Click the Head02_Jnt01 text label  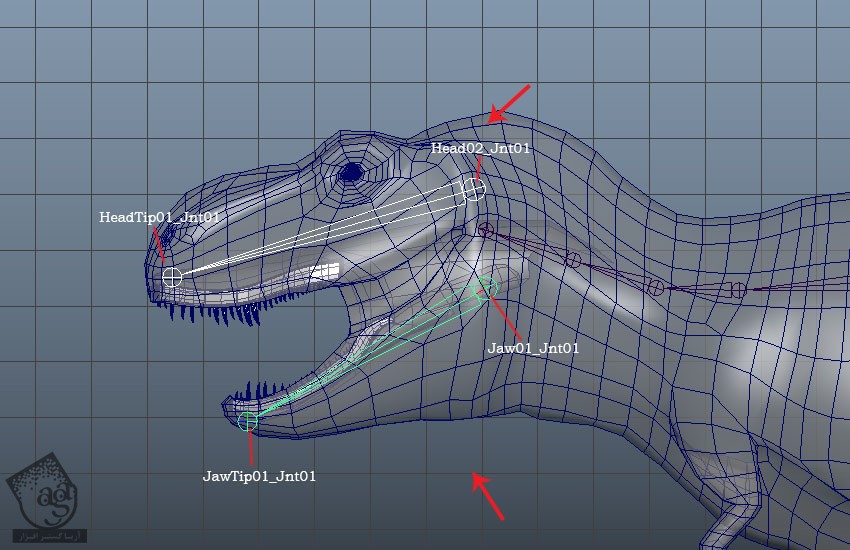click(480, 148)
